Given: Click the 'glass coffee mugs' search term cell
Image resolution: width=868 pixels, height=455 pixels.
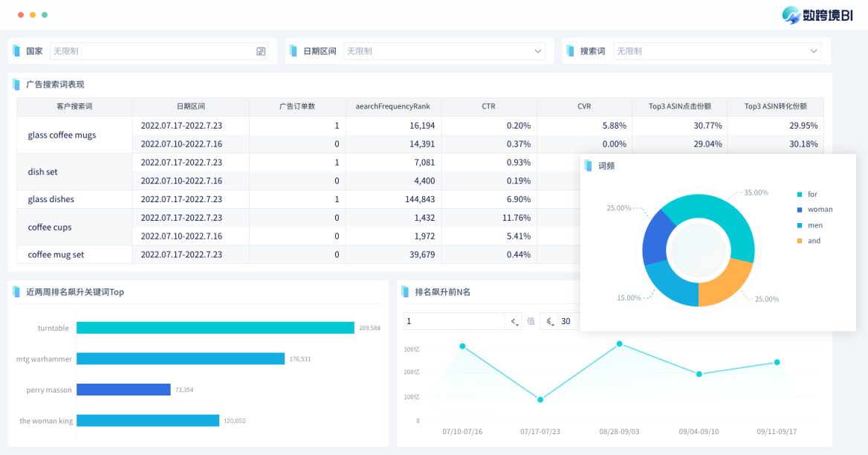Looking at the screenshot, I should (62, 135).
